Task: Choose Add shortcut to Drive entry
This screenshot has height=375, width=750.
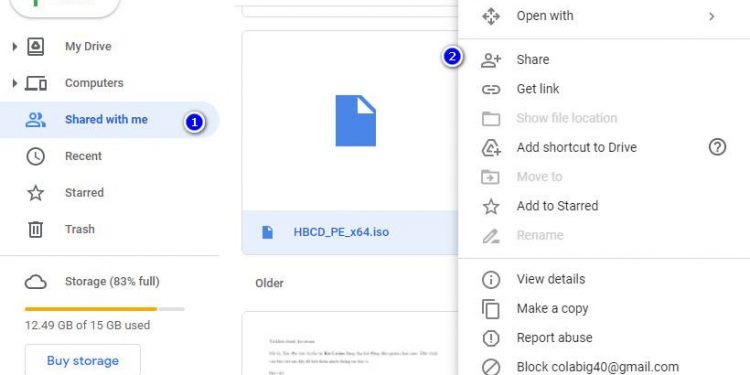Action: point(576,147)
